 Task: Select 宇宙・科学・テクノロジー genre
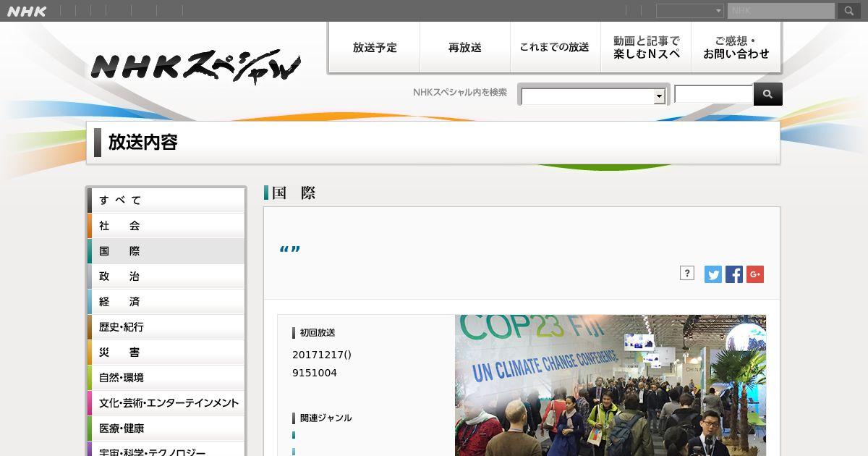coord(166,449)
